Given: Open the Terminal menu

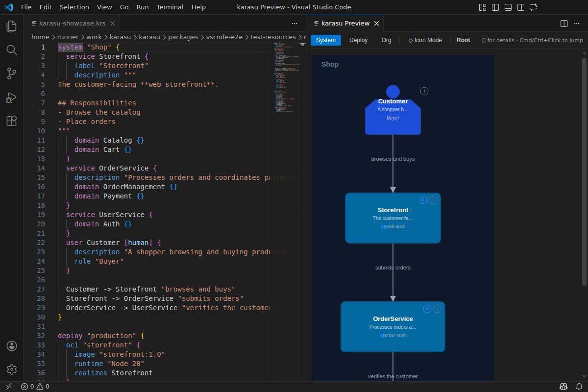Looking at the screenshot, I should click(x=170, y=7).
